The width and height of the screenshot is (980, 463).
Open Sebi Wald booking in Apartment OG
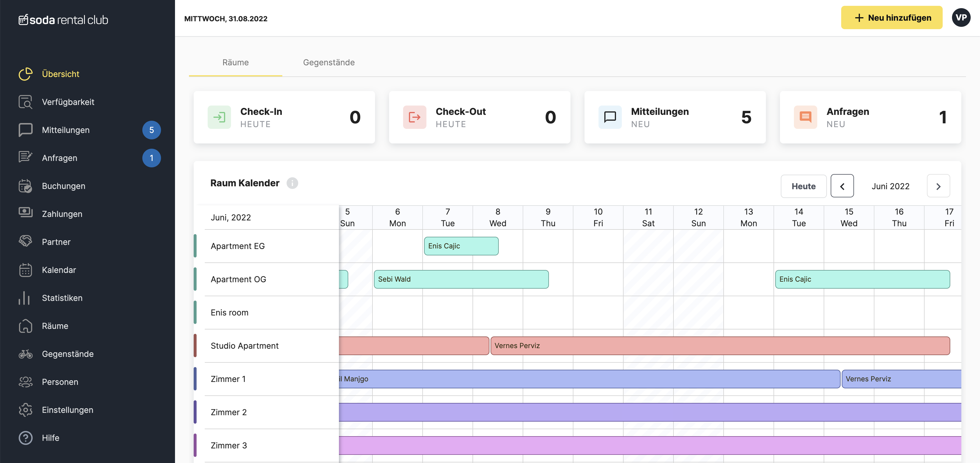click(461, 279)
